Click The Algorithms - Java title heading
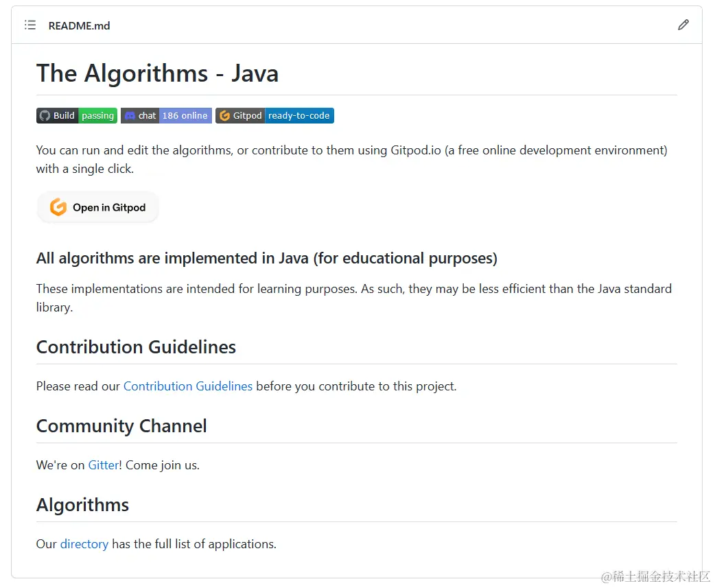Screen dimensions: 715x588 [x=157, y=73]
